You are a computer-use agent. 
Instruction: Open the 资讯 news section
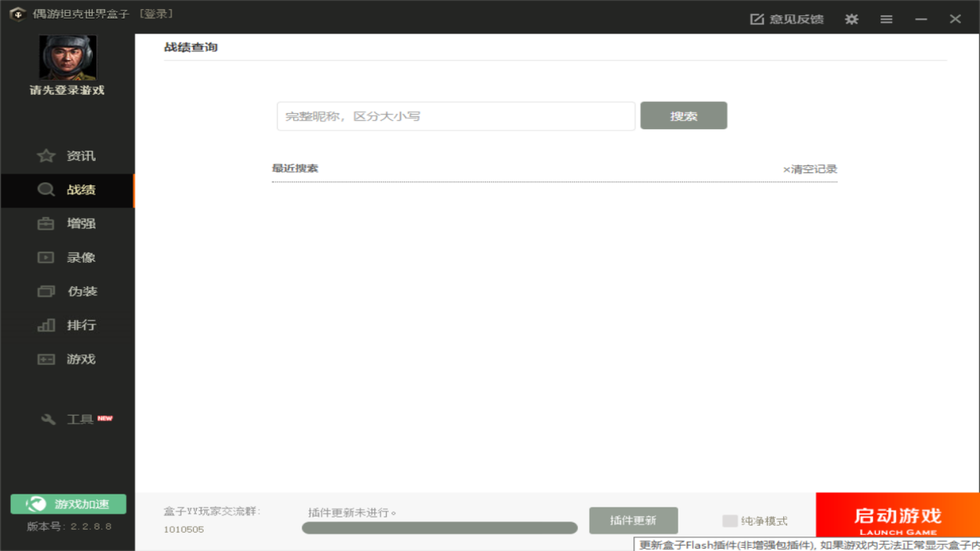(67, 155)
